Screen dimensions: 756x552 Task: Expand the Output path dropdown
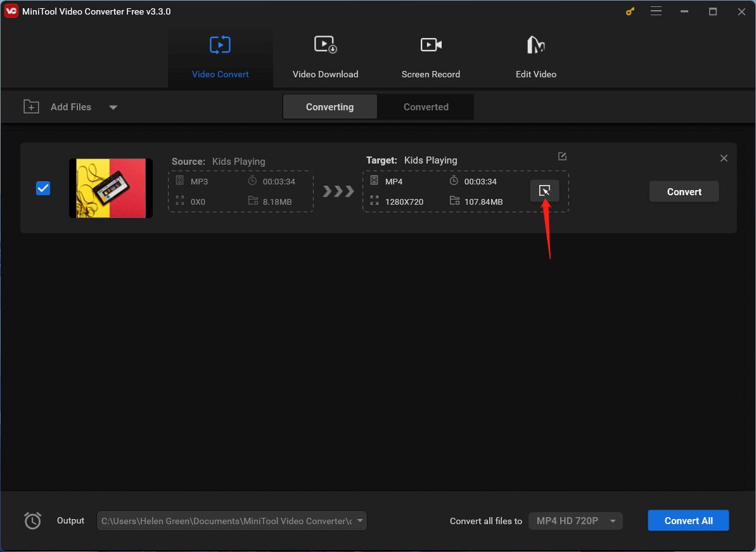point(360,521)
